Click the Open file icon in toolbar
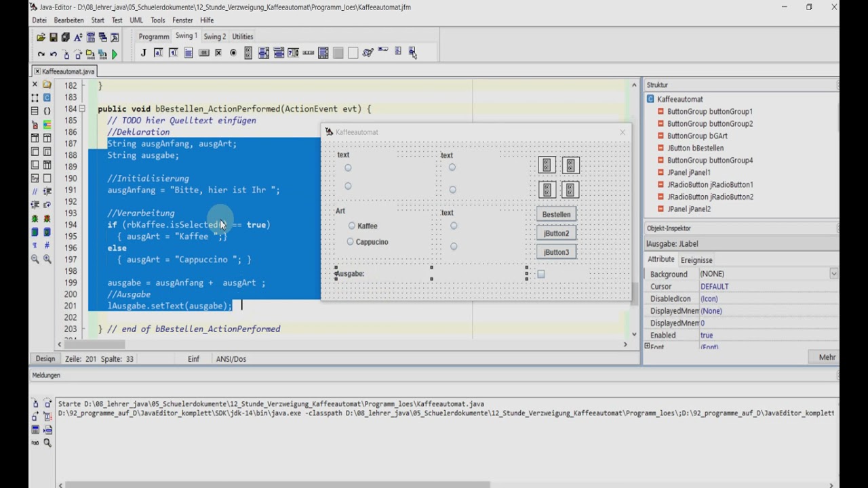Screen dimensions: 868x488 coord(41,37)
